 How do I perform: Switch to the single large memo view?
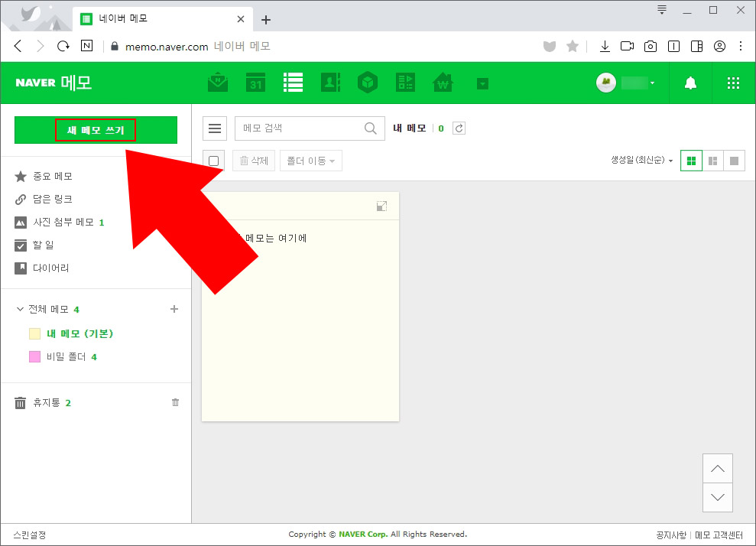click(735, 161)
